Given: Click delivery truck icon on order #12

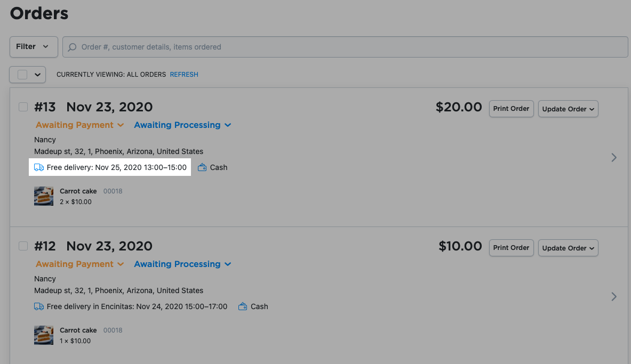Looking at the screenshot, I should click(39, 306).
